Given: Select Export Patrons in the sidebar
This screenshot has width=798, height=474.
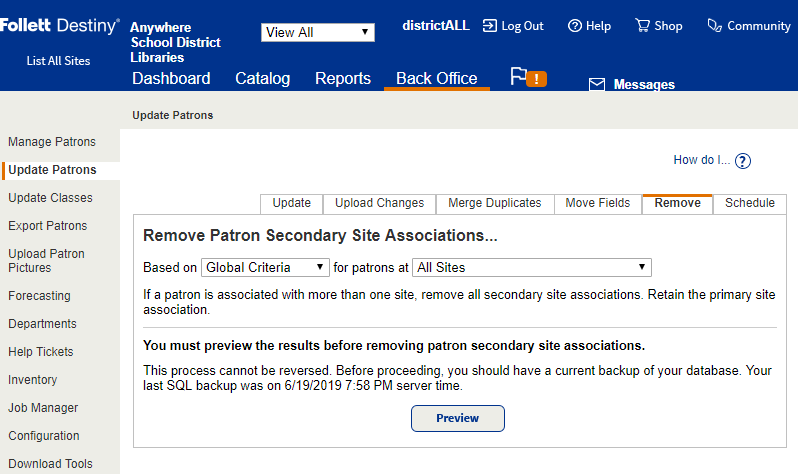Looking at the screenshot, I should [x=48, y=226].
